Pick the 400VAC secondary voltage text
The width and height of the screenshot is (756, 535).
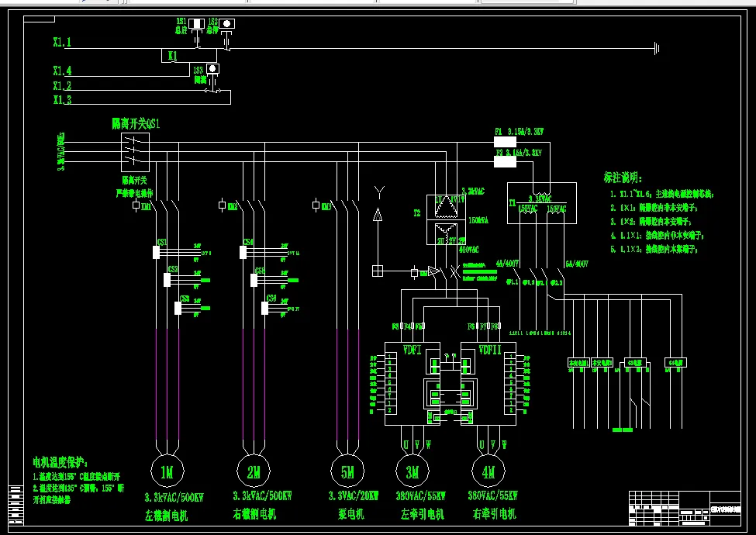(468, 250)
